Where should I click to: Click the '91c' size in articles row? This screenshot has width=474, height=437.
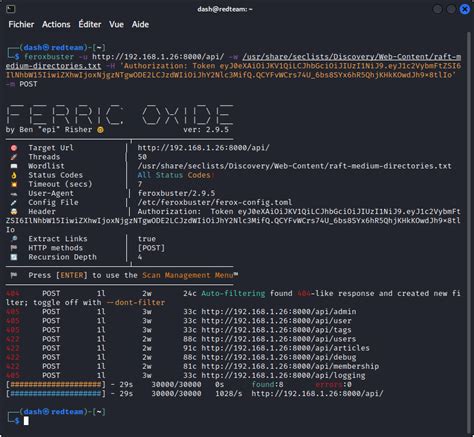click(x=190, y=348)
